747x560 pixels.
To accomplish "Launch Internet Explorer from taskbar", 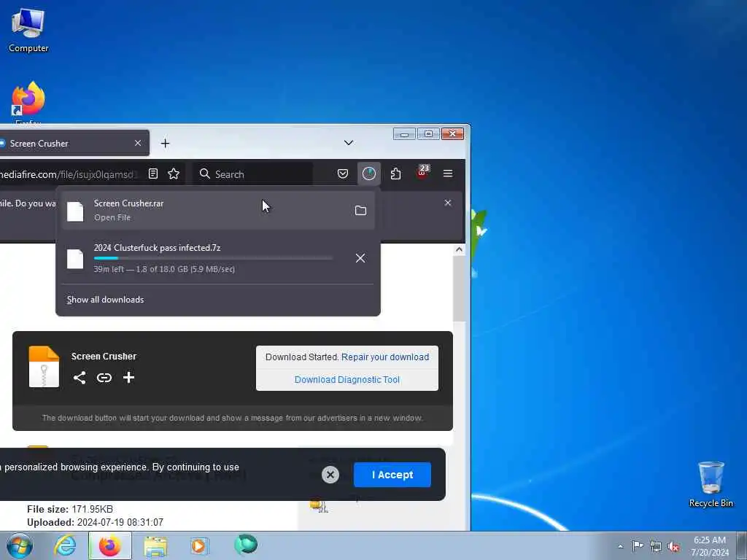I will (x=65, y=545).
